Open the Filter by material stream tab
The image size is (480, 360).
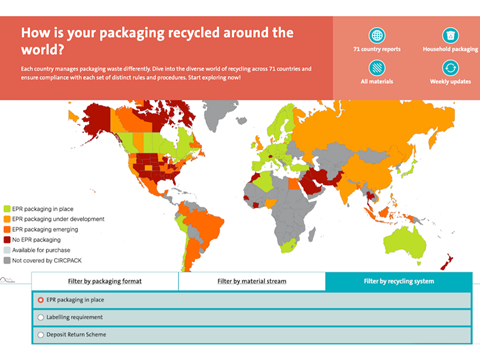[252, 281]
